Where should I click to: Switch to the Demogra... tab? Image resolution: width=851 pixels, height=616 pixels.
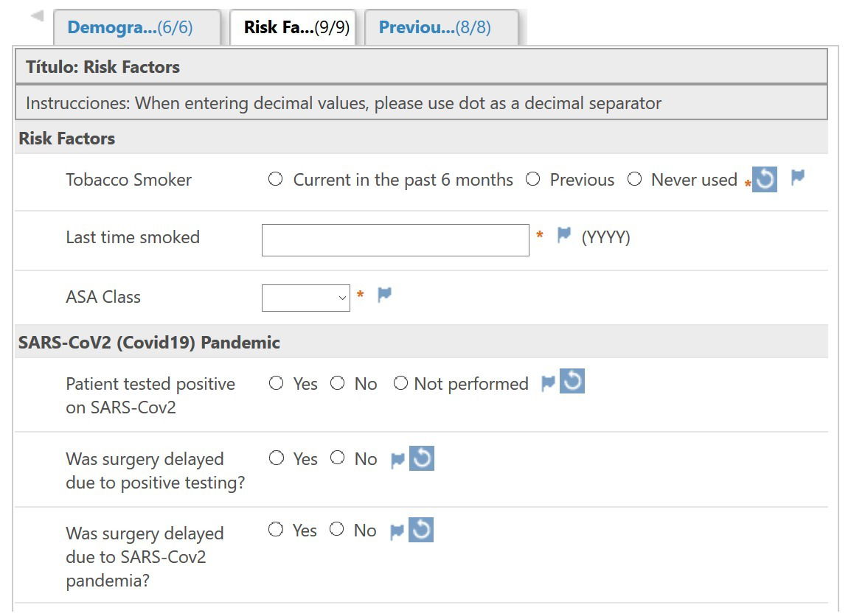point(136,27)
